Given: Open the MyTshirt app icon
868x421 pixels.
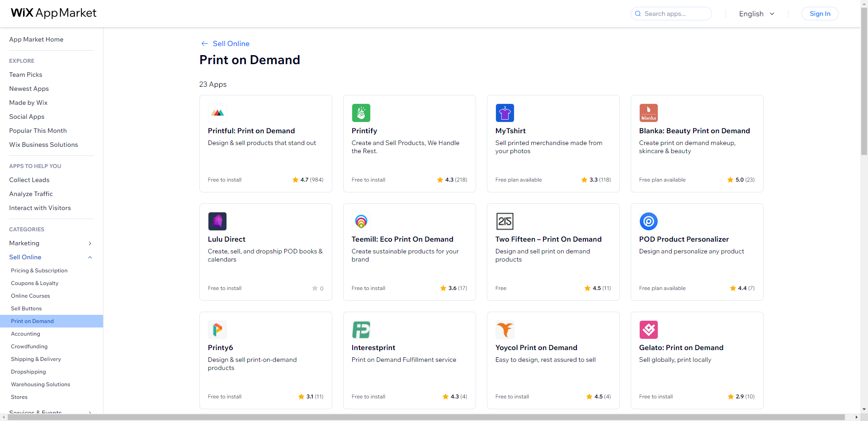Looking at the screenshot, I should pos(505,113).
